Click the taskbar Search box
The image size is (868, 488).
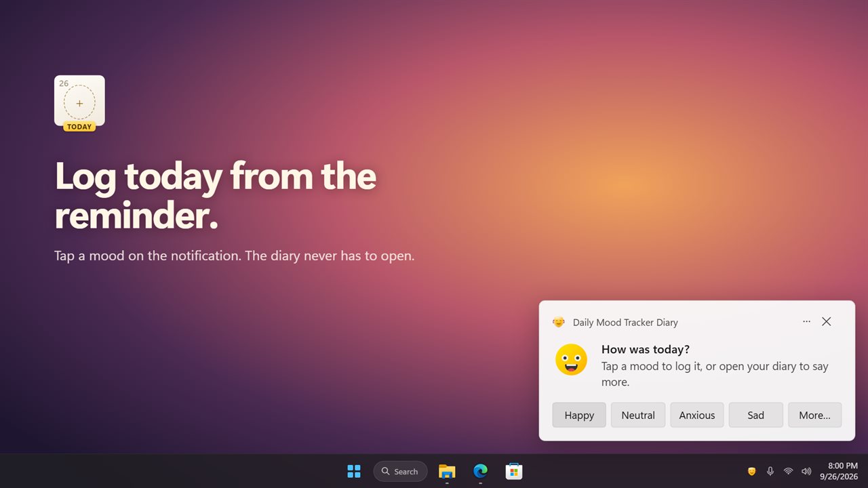pos(400,471)
